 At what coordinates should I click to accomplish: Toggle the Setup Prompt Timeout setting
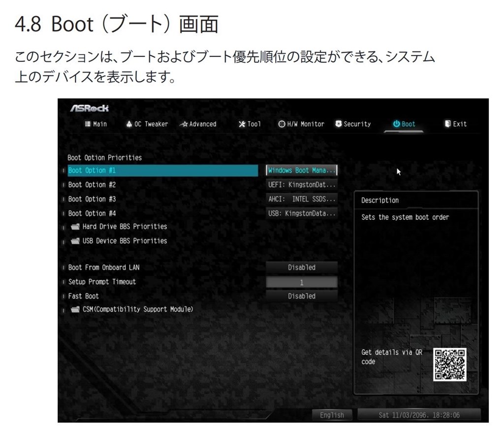tap(301, 282)
